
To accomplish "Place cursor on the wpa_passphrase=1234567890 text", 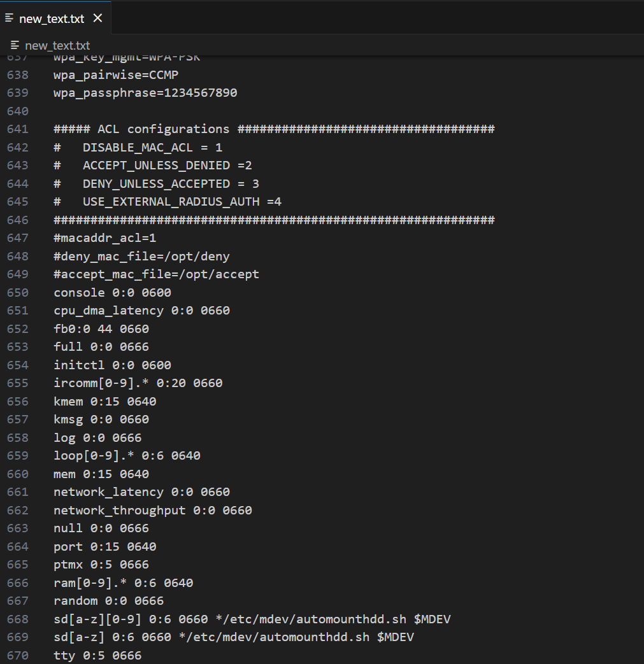I will [145, 93].
